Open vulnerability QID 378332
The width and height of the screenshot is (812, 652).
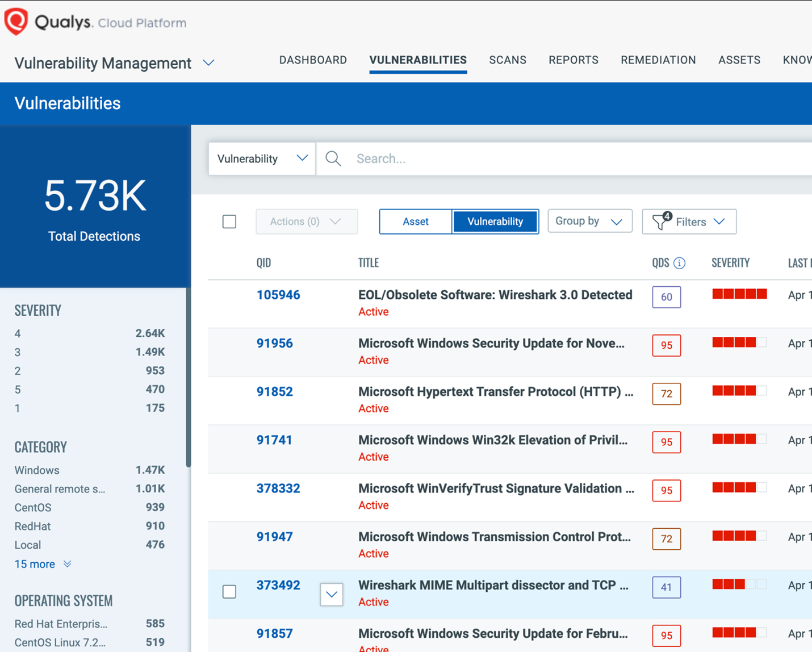coord(278,488)
